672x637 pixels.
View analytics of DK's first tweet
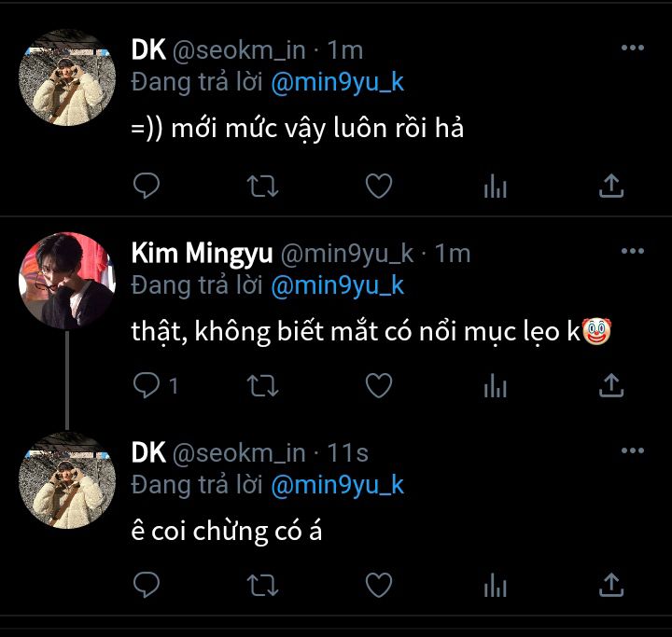tap(495, 186)
